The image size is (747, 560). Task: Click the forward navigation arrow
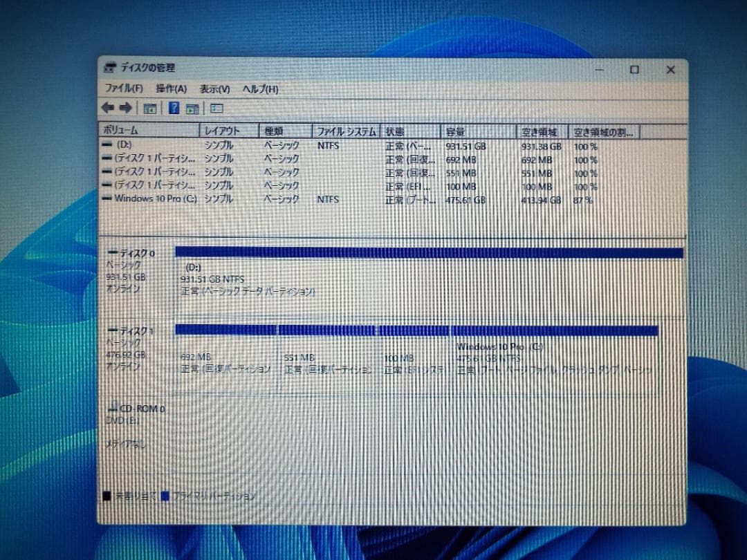tap(127, 108)
